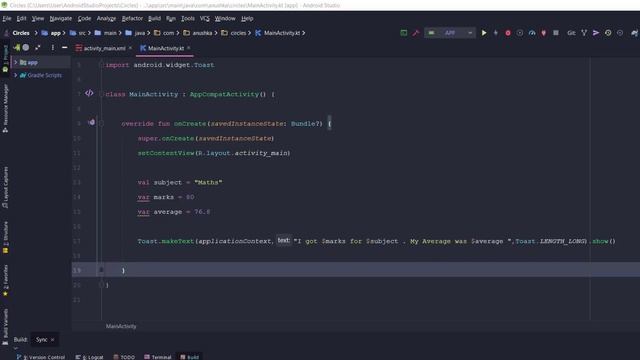Open the Favorites side panel
The image size is (640, 360).
5,280
